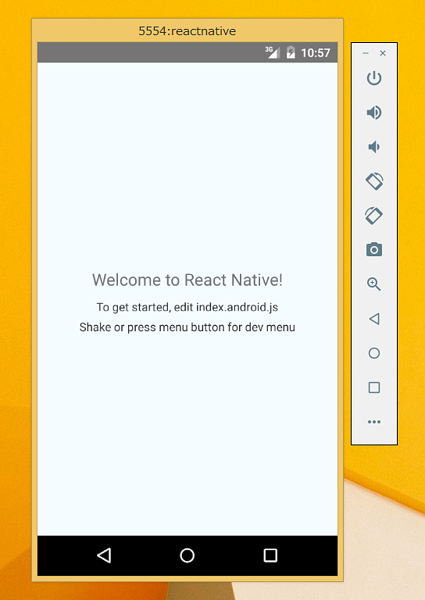Click "To get started, edit index.android.js" text
Image resolution: width=425 pixels, height=600 pixels.
coord(187,307)
